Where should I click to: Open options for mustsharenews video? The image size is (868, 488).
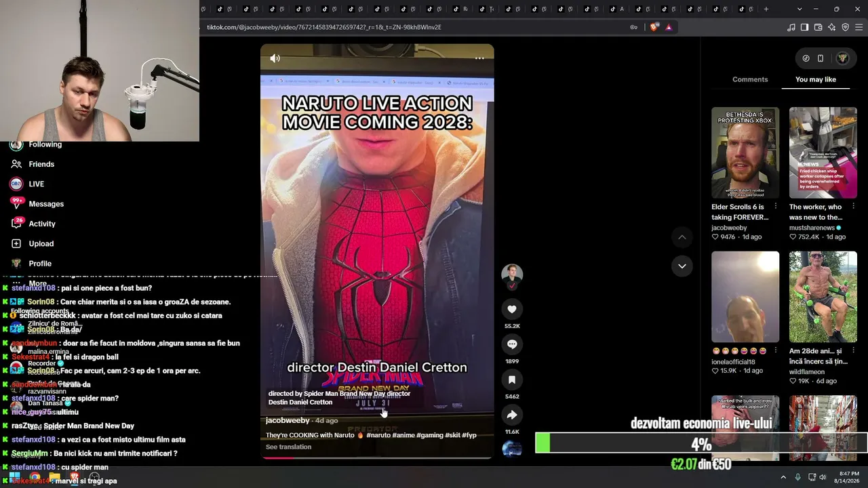click(853, 207)
